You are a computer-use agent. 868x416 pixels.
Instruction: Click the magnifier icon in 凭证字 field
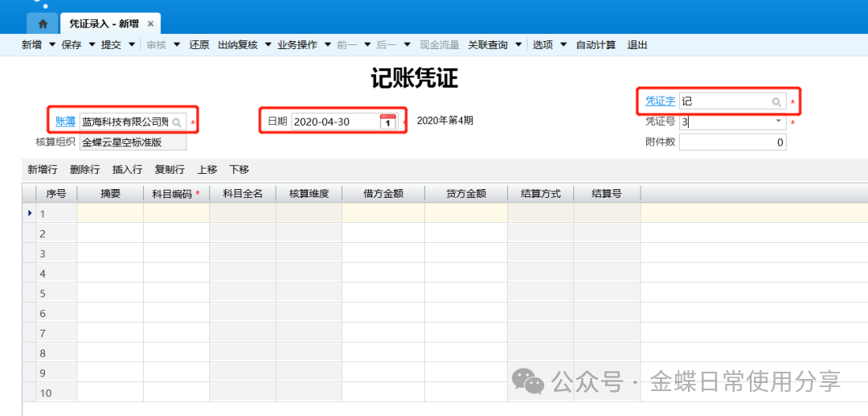[x=776, y=102]
